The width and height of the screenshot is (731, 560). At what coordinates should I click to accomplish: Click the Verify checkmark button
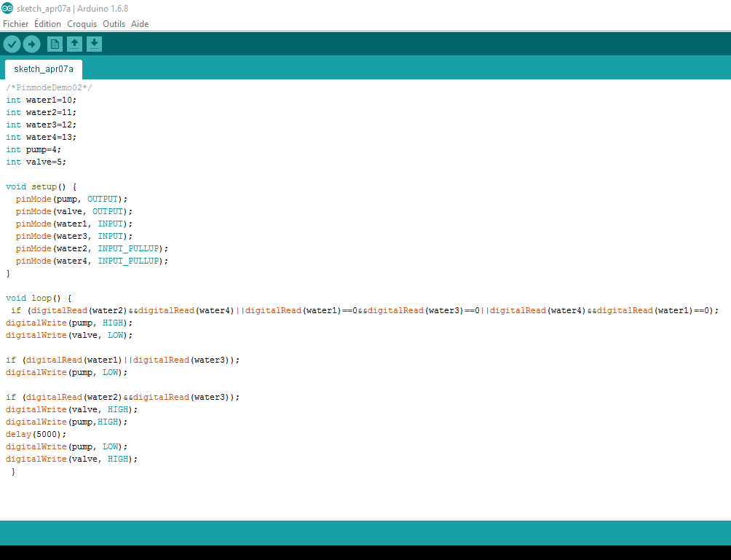click(x=12, y=44)
